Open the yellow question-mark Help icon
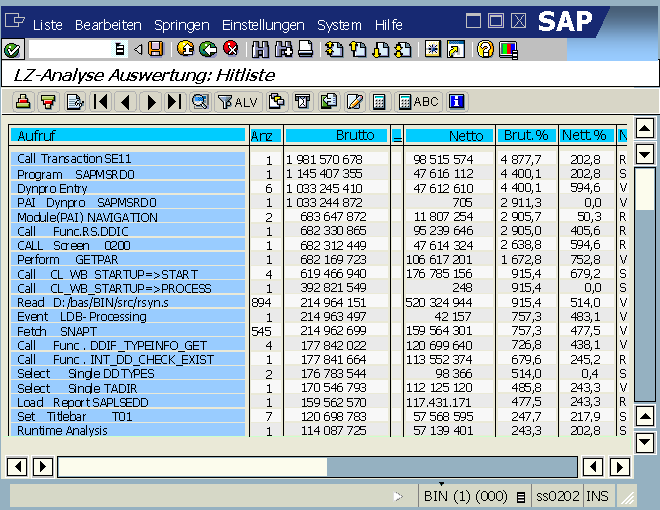This screenshot has width=660, height=510. [x=485, y=49]
